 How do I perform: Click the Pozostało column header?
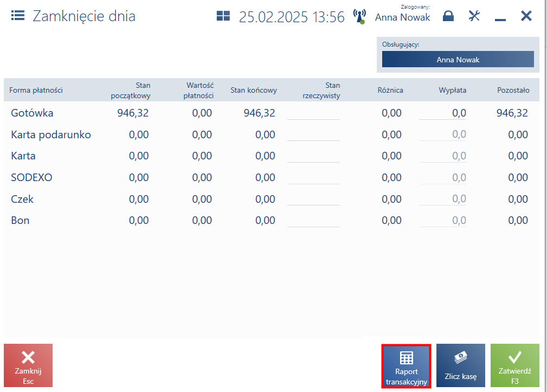(x=513, y=91)
